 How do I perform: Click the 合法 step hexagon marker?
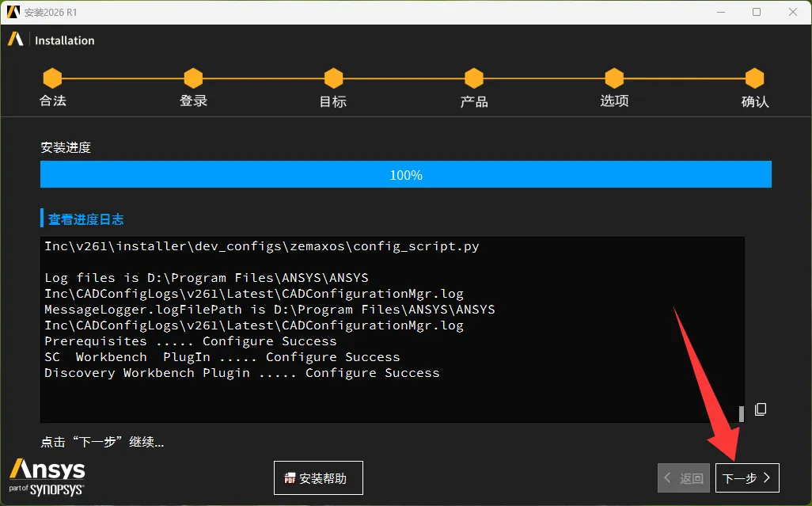click(52, 78)
